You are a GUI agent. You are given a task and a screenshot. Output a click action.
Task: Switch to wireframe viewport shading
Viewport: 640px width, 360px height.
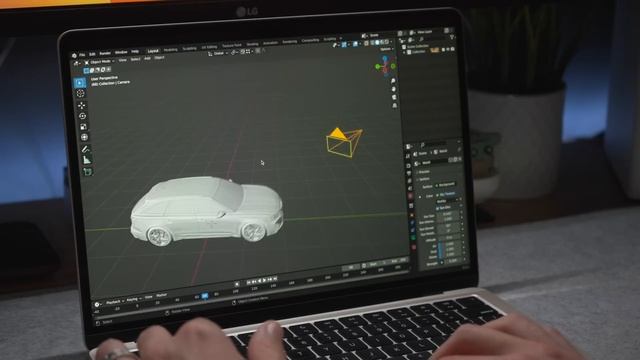tap(372, 42)
